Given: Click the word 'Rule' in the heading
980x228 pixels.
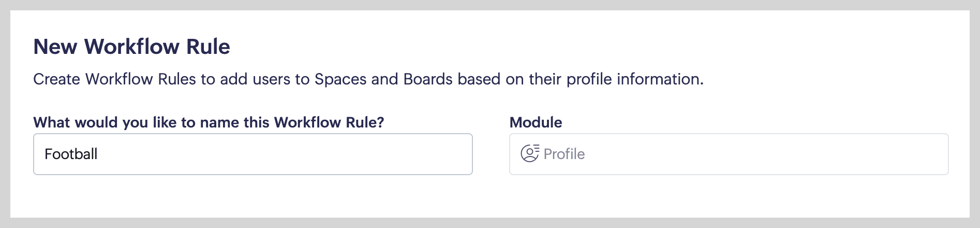Looking at the screenshot, I should coord(209,47).
